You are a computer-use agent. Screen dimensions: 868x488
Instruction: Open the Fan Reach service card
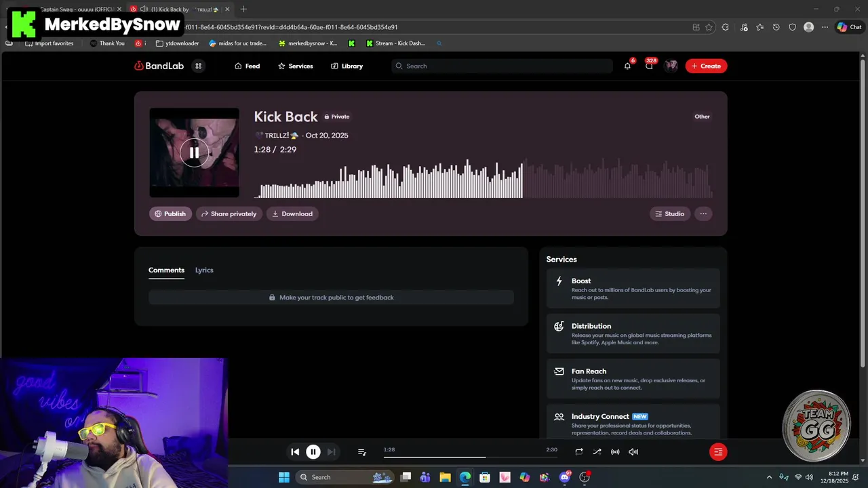click(x=633, y=379)
